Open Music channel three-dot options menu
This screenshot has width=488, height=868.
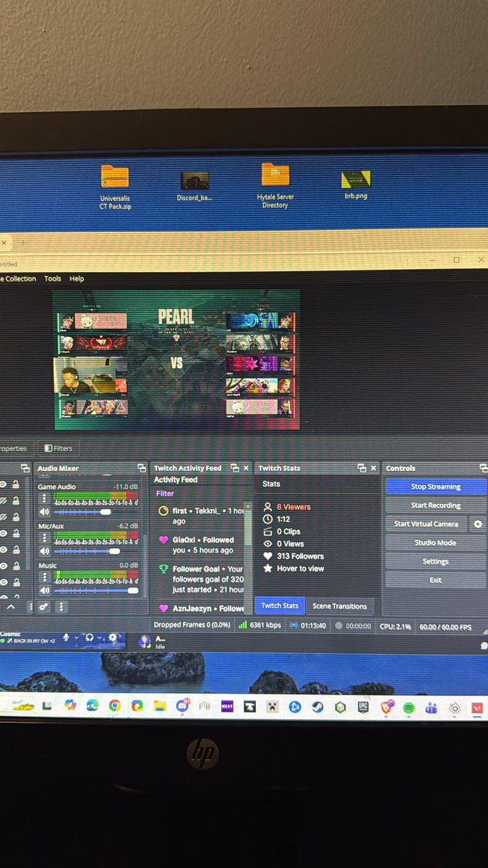(x=45, y=578)
